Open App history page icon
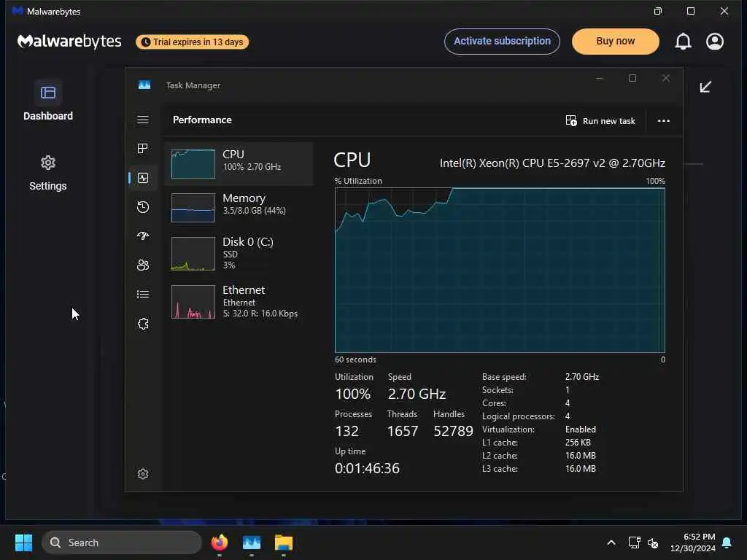The height and width of the screenshot is (560, 747). coord(143,207)
